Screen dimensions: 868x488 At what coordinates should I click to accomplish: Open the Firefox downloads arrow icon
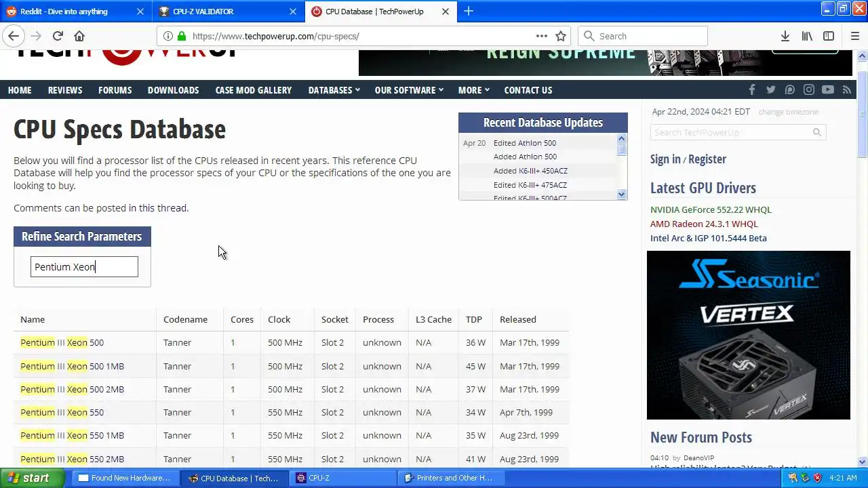pos(785,36)
